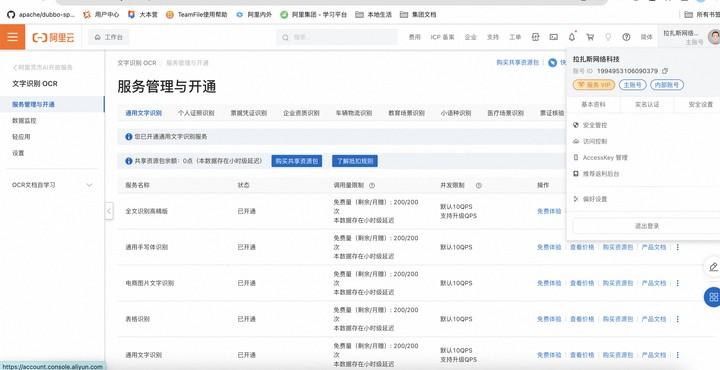
Task: Open the shopping cart icon
Action: point(590,37)
